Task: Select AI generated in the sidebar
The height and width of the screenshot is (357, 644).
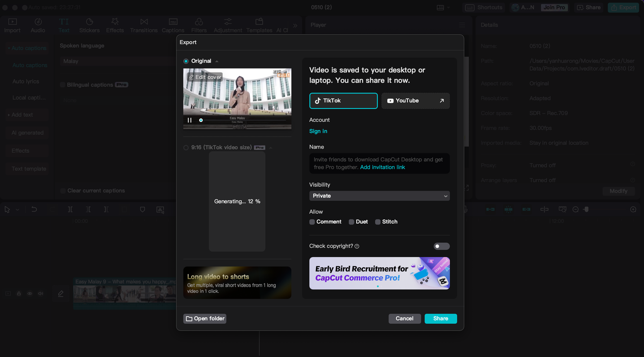Action: click(28, 133)
